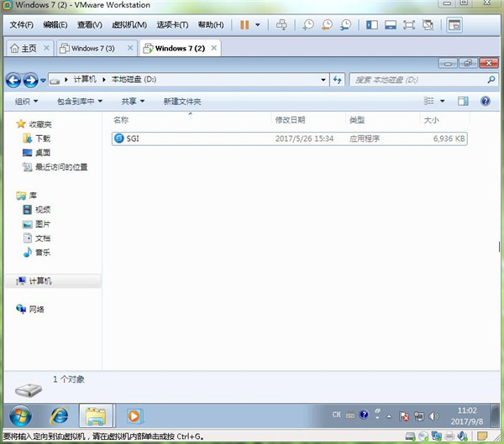This screenshot has height=444, width=504.
Task: Enter full screen mode in VMware
Action: tap(409, 24)
